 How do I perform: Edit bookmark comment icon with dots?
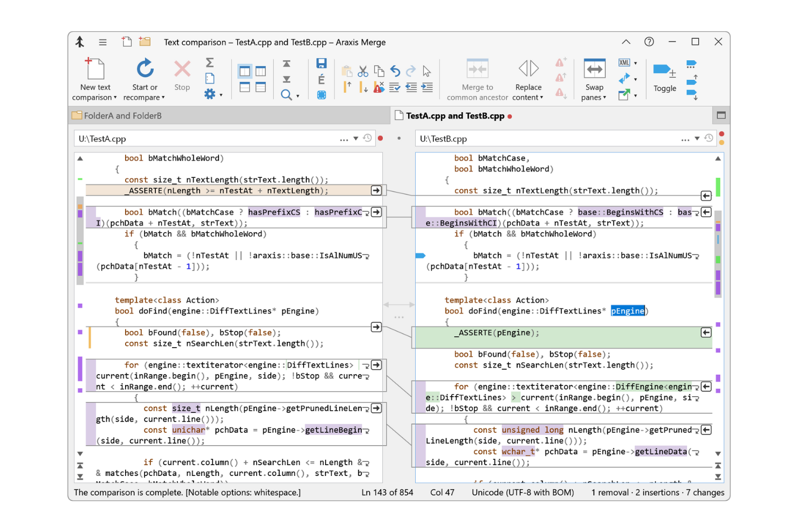click(691, 64)
